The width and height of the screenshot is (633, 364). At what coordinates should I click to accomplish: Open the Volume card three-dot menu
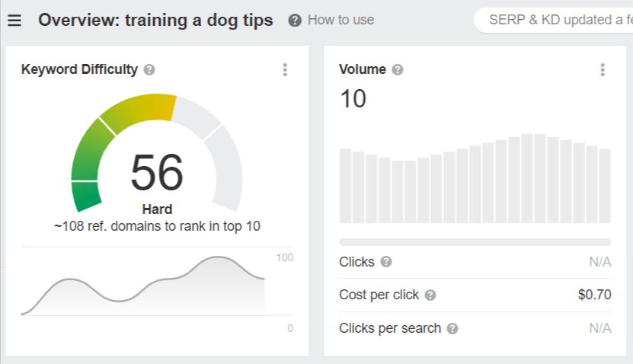point(603,70)
